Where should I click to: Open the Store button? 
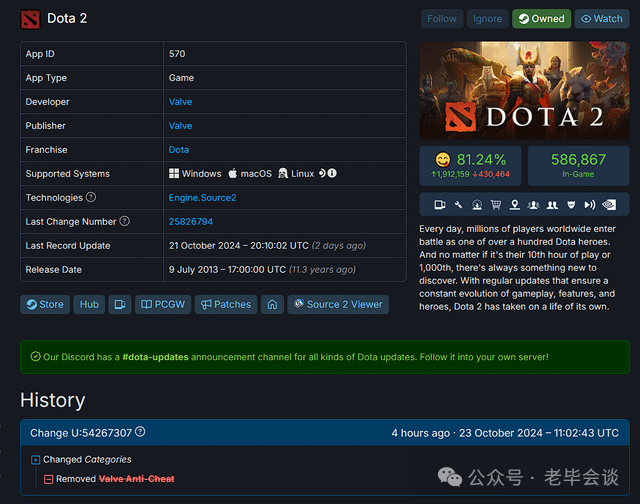[45, 304]
